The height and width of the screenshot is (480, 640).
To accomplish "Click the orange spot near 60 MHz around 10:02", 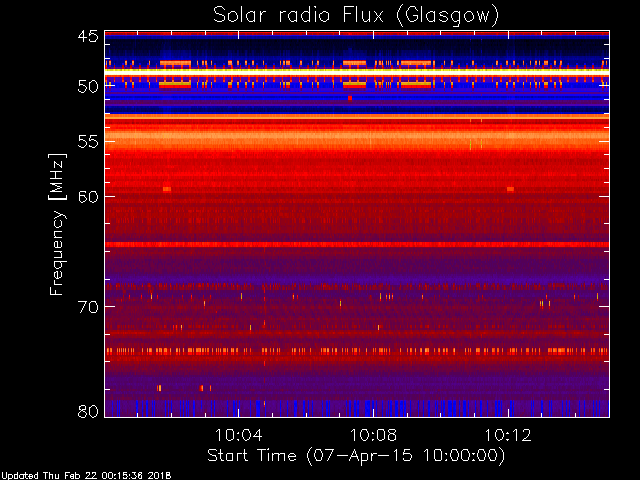I will (x=167, y=189).
